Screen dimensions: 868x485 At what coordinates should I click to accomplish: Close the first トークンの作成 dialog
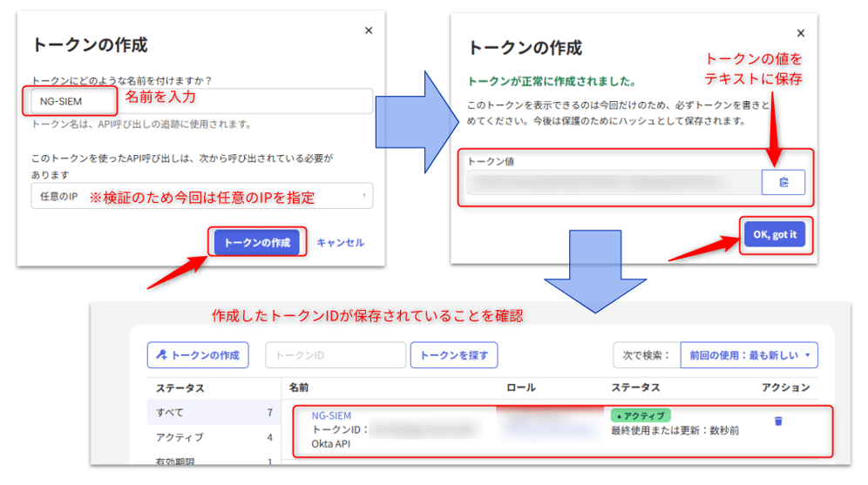tap(369, 30)
